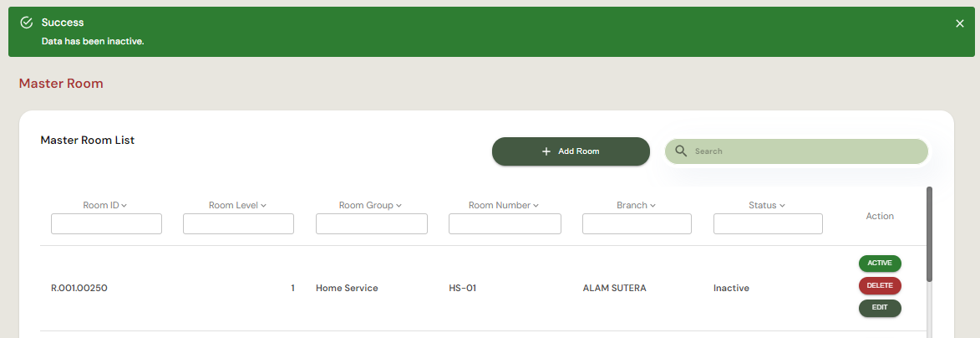Click the Room Number filter input
Viewport: 980px width, 338px height.
505,224
